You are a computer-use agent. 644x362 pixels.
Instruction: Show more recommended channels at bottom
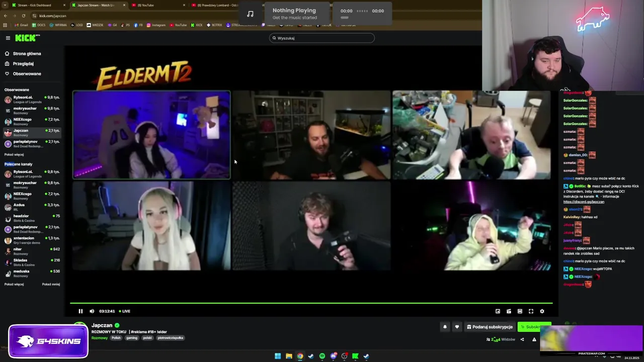(14, 284)
